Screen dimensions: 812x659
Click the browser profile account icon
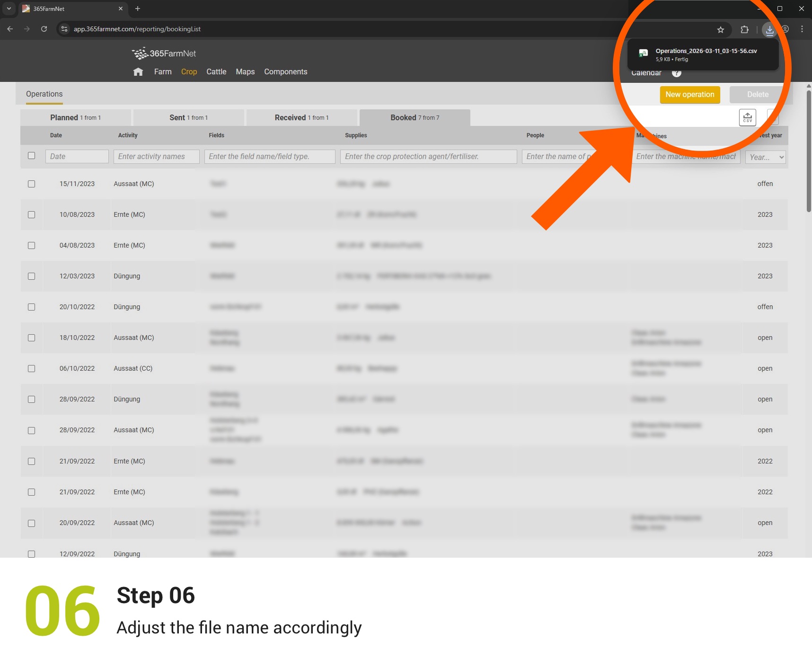point(784,29)
